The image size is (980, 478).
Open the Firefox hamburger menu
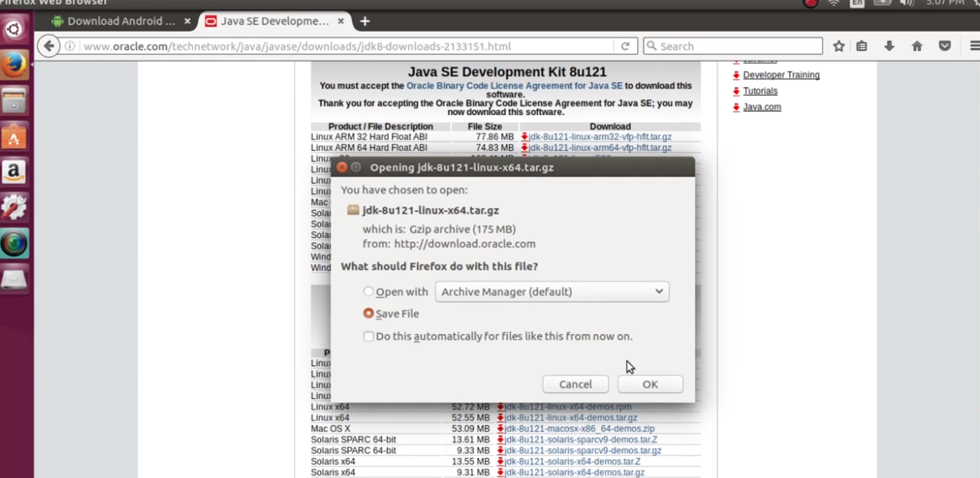coord(974,46)
